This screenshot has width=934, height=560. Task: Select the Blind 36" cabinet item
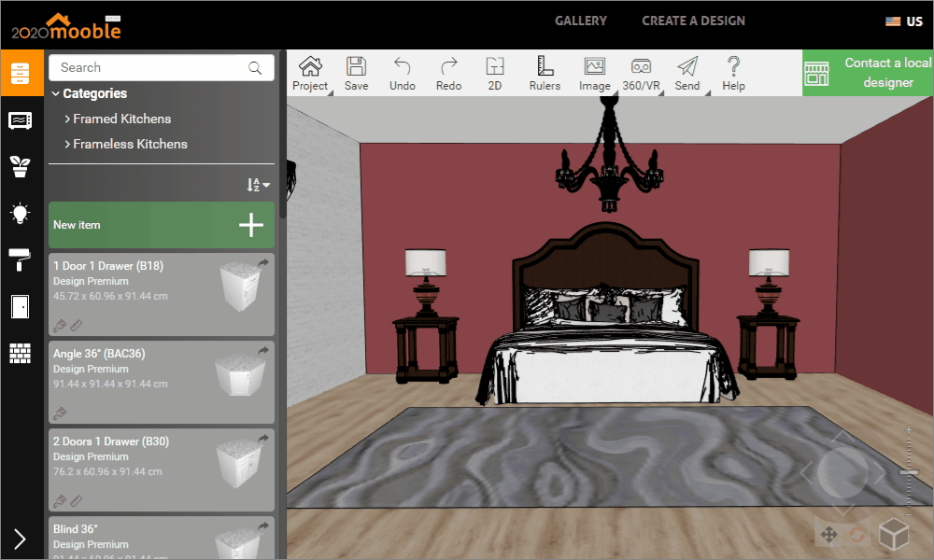pos(162,538)
